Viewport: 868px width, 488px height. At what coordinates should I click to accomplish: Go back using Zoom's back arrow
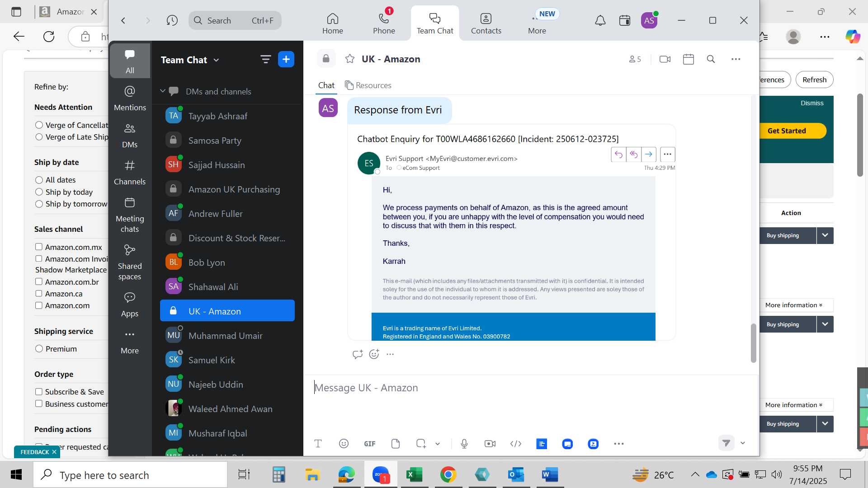(123, 20)
